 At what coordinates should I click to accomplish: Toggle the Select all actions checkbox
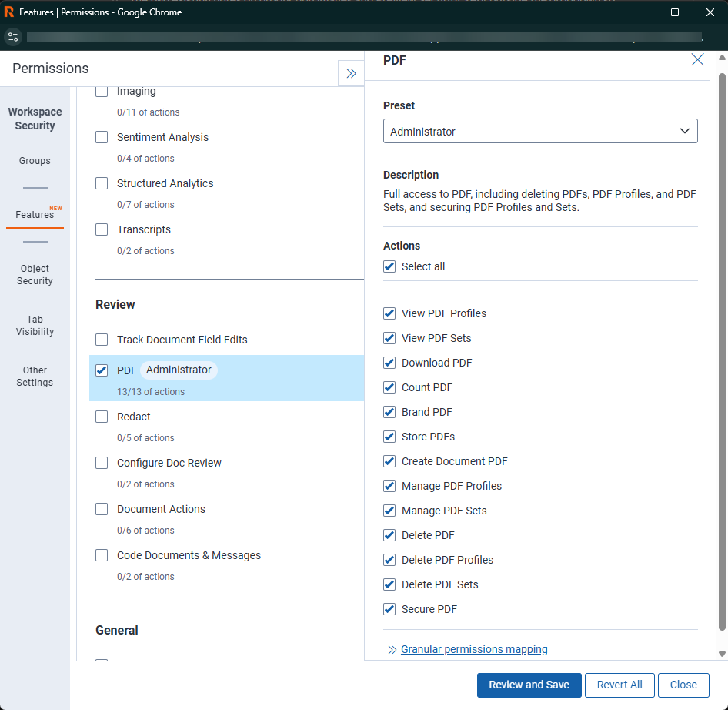tap(389, 266)
